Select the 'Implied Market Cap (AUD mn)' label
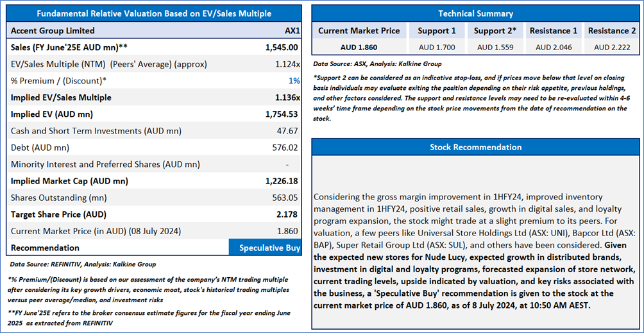 69,181
